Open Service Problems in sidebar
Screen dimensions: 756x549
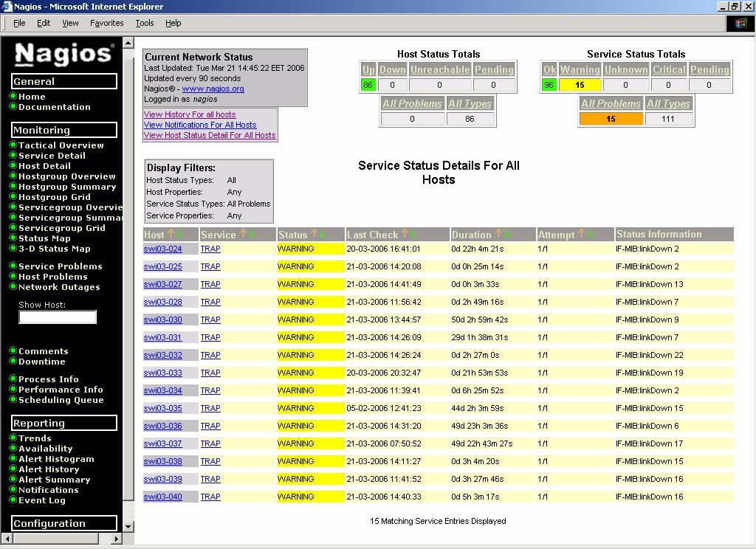pyautogui.click(x=61, y=266)
